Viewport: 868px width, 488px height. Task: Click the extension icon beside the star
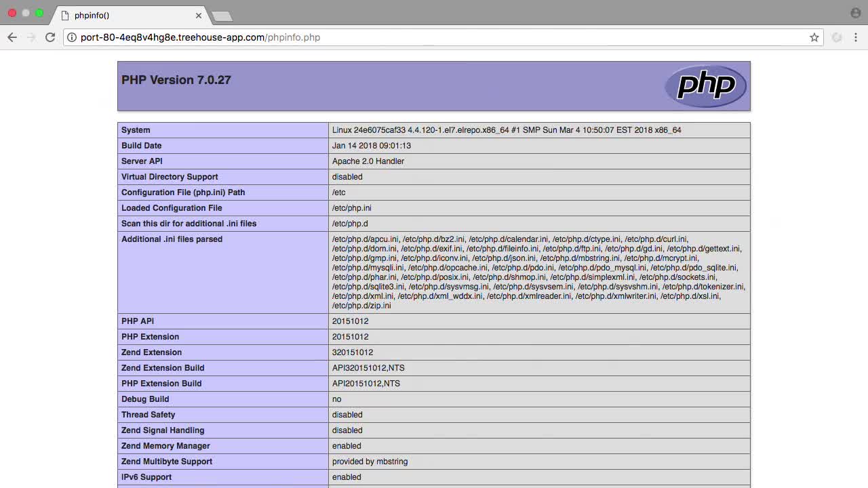click(837, 37)
